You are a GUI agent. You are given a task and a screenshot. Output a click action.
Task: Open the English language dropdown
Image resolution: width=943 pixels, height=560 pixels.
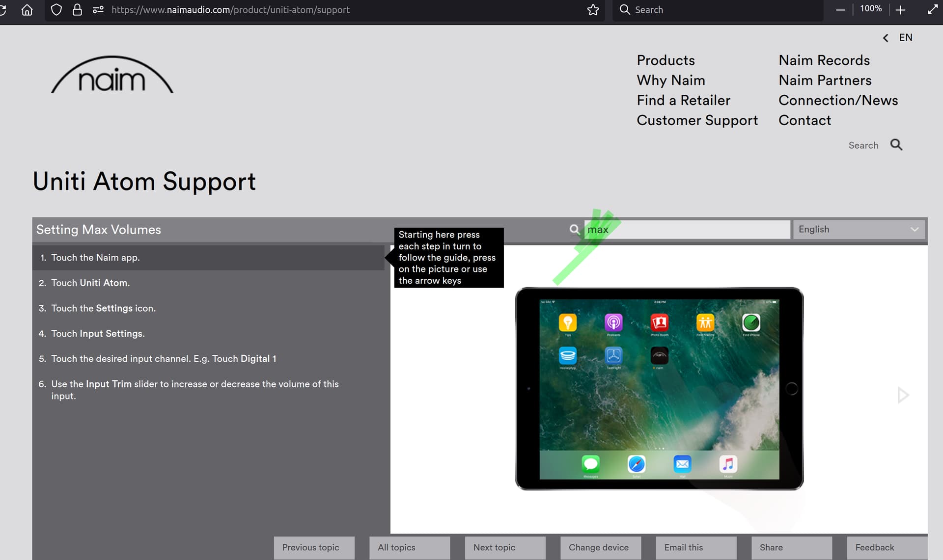pos(859,229)
